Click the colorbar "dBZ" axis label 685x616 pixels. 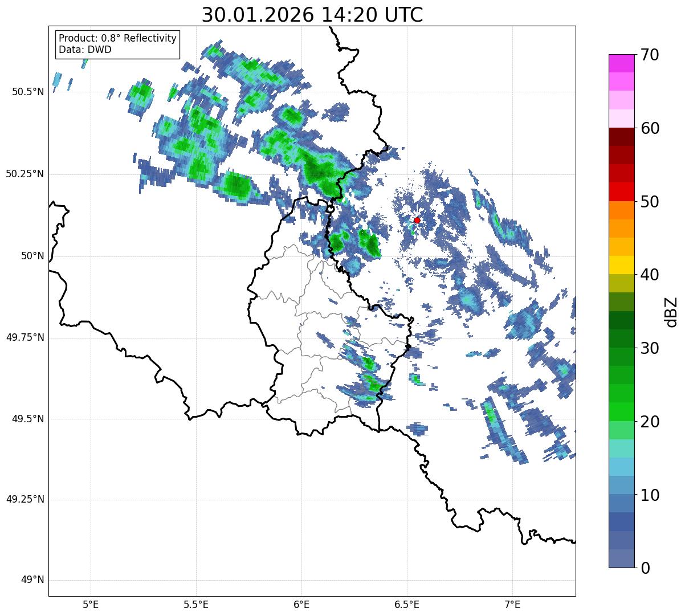click(x=671, y=312)
